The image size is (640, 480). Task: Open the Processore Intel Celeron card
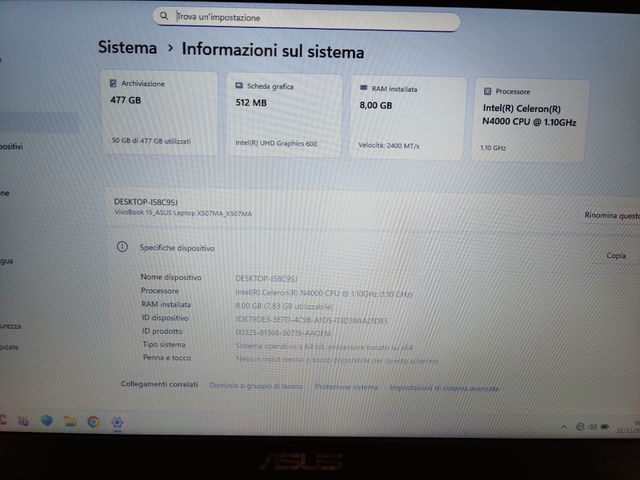530,121
